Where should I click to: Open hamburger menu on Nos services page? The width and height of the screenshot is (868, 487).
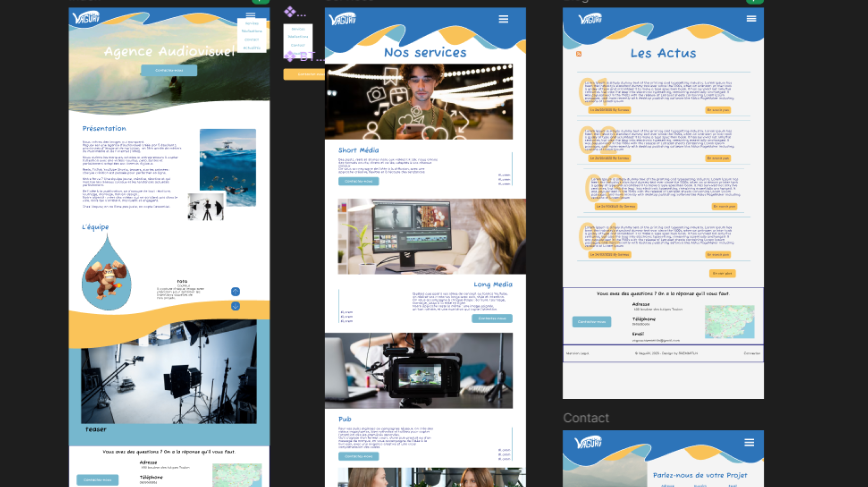[503, 19]
